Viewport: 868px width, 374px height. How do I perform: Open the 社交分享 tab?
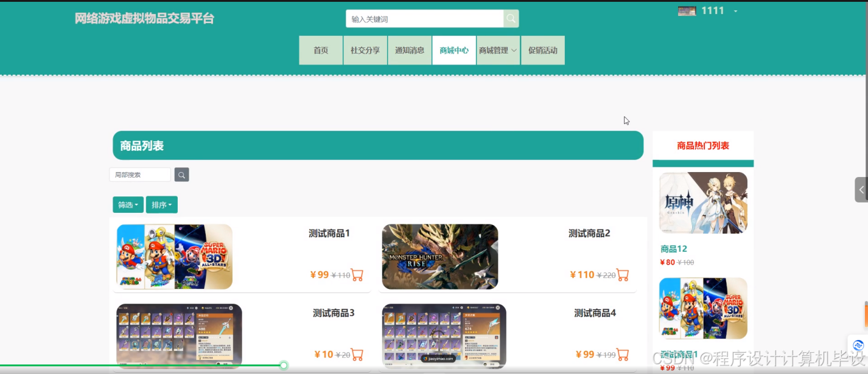(x=365, y=50)
